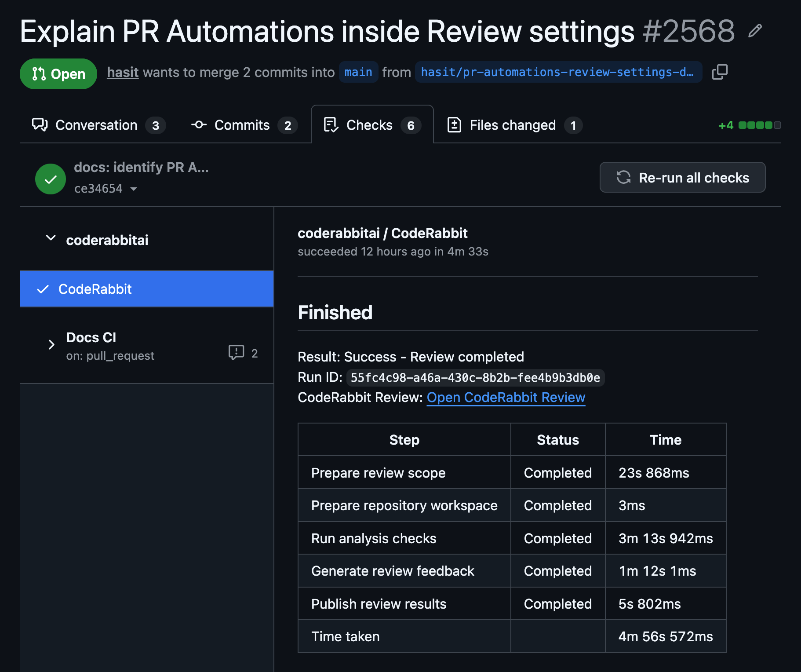Click the pencil edit title icon
801x672 pixels.
coord(755,31)
